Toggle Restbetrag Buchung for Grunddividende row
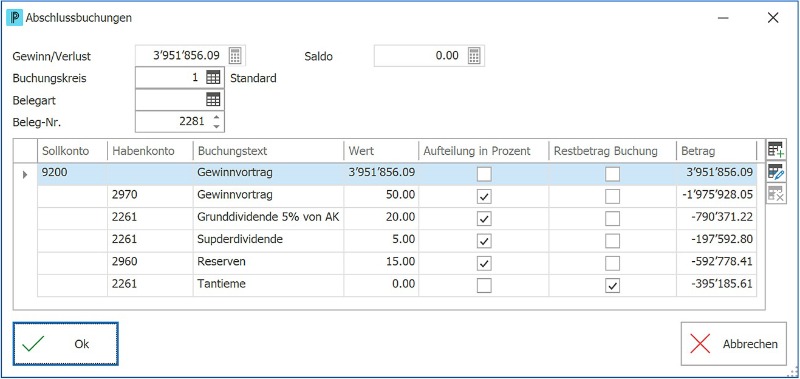Viewport: 800px width, 379px height. [x=612, y=219]
